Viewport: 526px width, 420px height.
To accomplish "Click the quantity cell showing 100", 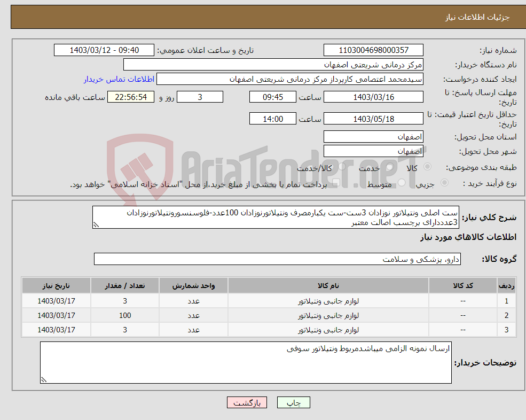I will pos(125,315).
